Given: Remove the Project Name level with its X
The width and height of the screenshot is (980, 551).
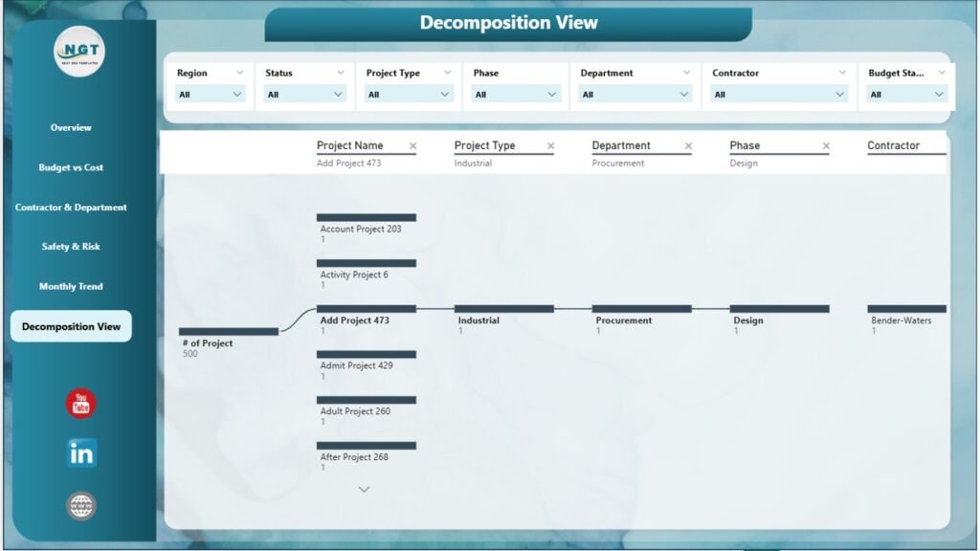Looking at the screenshot, I should (412, 144).
